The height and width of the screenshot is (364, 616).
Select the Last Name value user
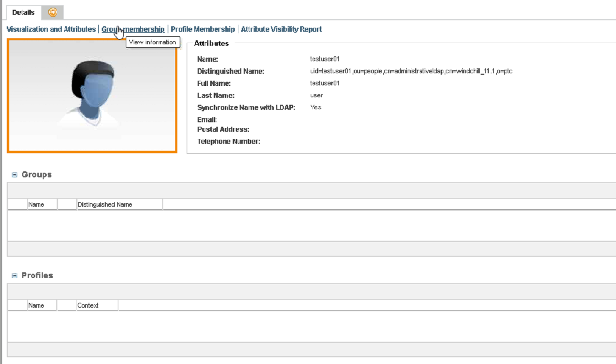click(316, 96)
